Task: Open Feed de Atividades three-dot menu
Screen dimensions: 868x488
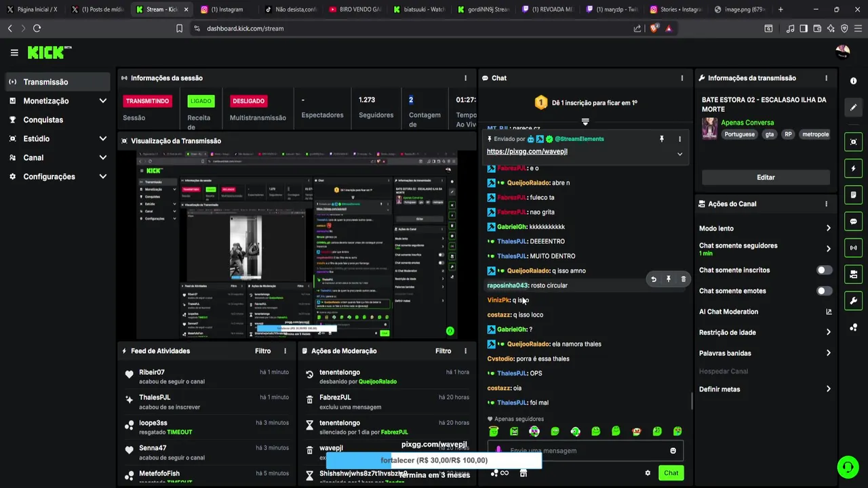Action: [285, 351]
